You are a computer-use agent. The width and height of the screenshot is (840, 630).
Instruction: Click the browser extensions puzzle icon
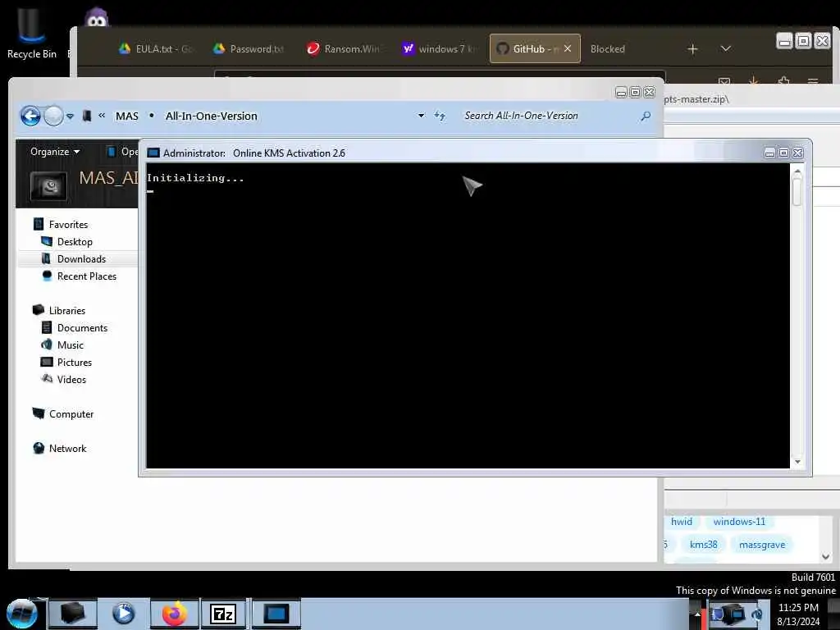783,81
